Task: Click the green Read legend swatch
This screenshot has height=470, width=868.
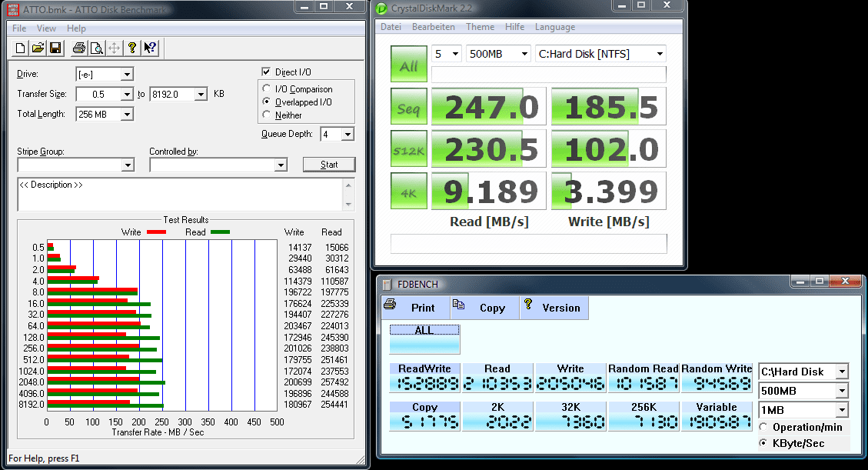Action: 221,232
